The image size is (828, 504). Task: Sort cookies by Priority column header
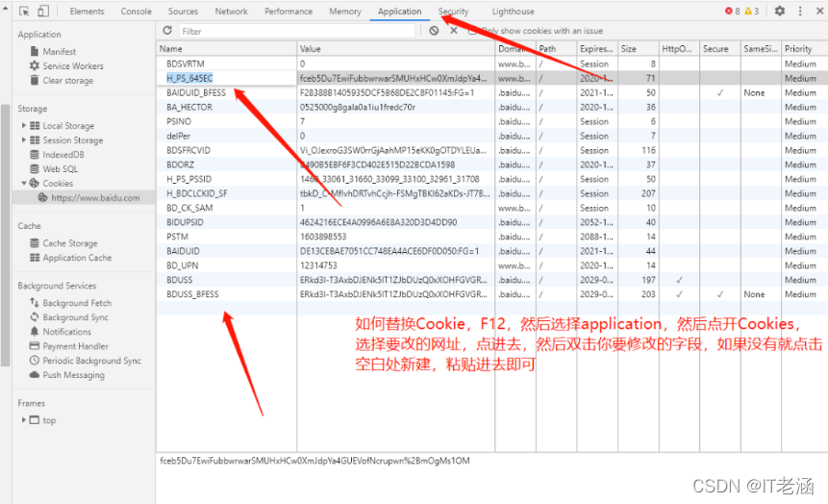pyautogui.click(x=804, y=49)
